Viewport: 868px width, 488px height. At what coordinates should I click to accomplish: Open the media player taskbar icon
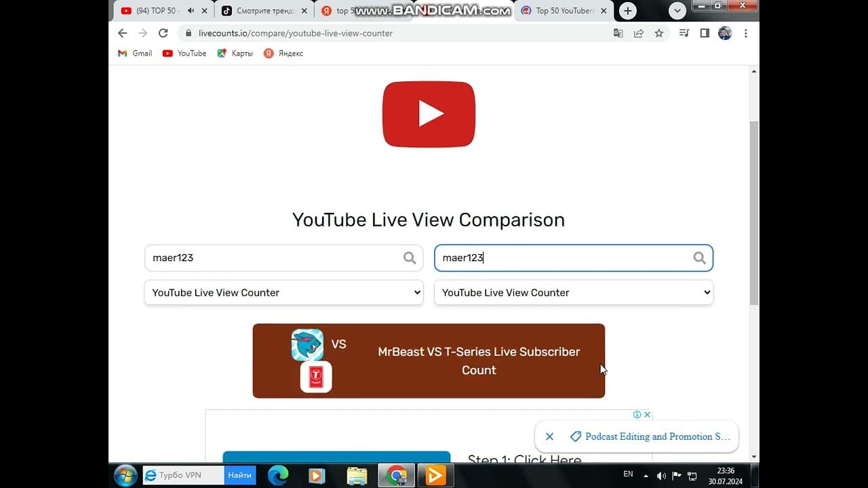(316, 476)
